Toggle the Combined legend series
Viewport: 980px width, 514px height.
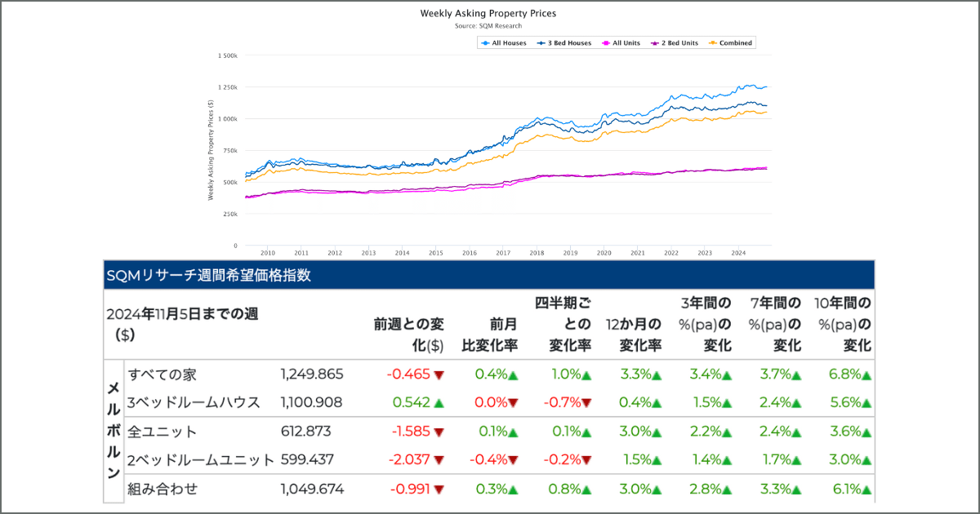[x=730, y=42]
